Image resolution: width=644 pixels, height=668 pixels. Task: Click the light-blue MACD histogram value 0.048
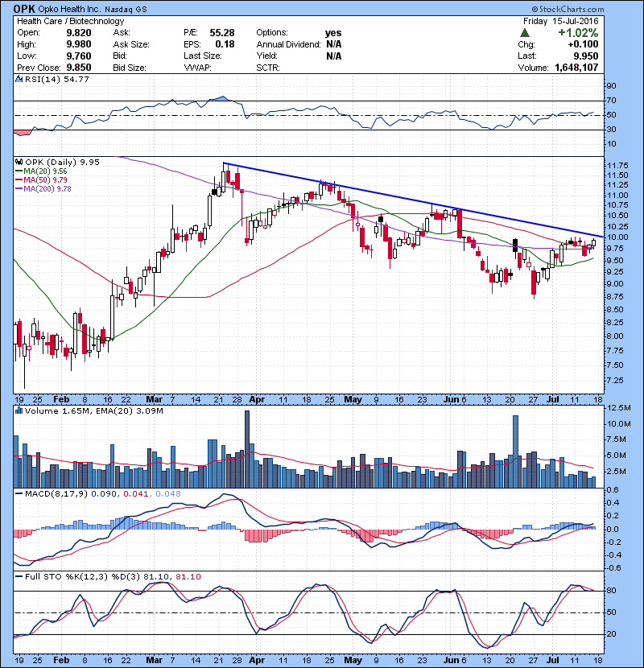[x=168, y=494]
